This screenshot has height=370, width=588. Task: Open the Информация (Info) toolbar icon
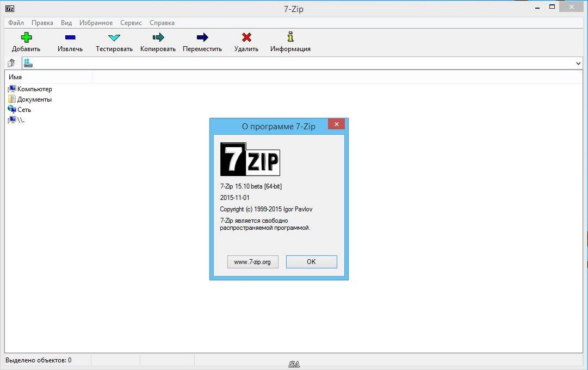pyautogui.click(x=290, y=37)
